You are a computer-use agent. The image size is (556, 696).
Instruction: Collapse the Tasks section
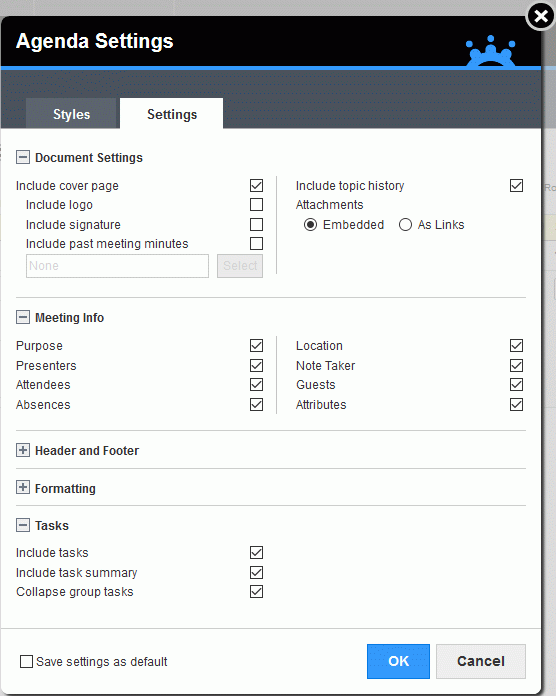[23, 525]
